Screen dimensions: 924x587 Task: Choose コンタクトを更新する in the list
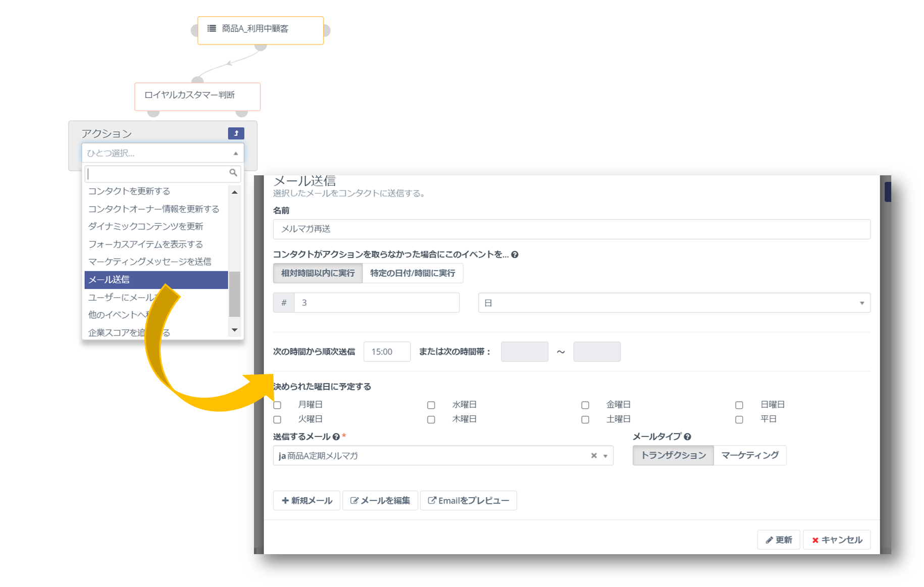pos(129,191)
